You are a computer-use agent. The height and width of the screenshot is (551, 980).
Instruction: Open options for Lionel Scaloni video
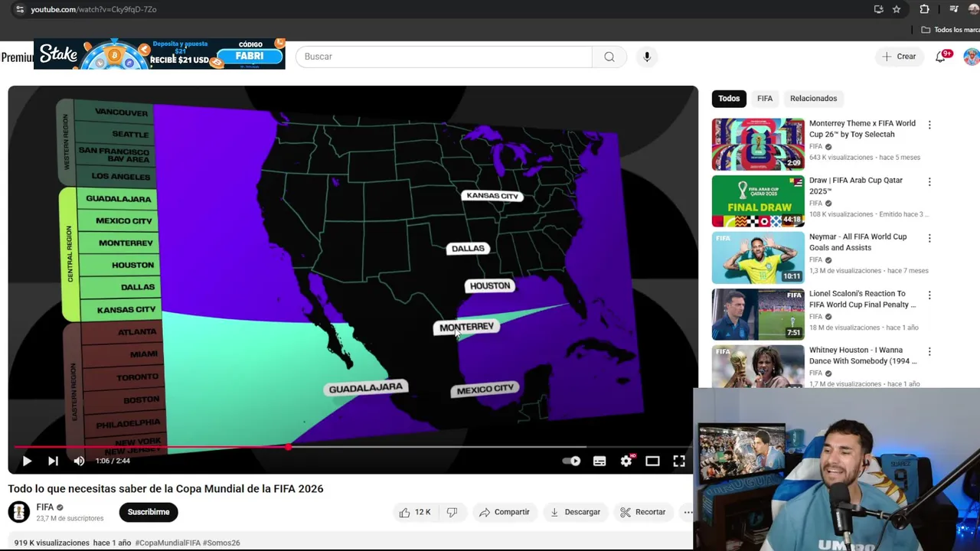(929, 295)
